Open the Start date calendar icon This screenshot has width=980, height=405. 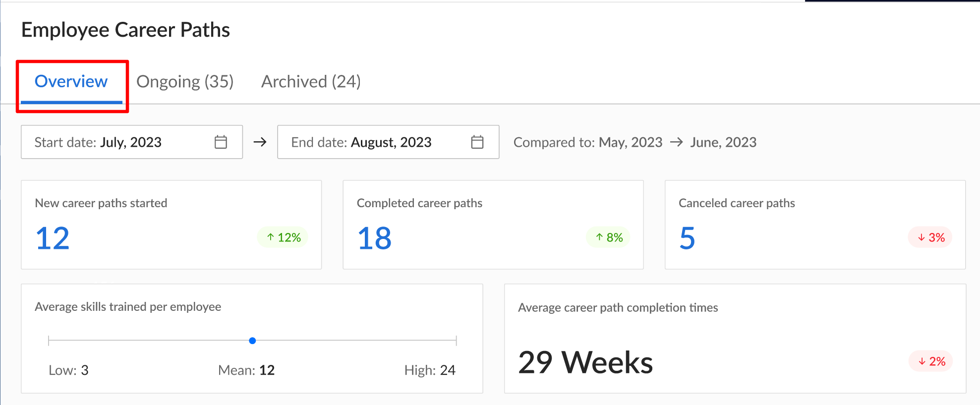click(221, 142)
